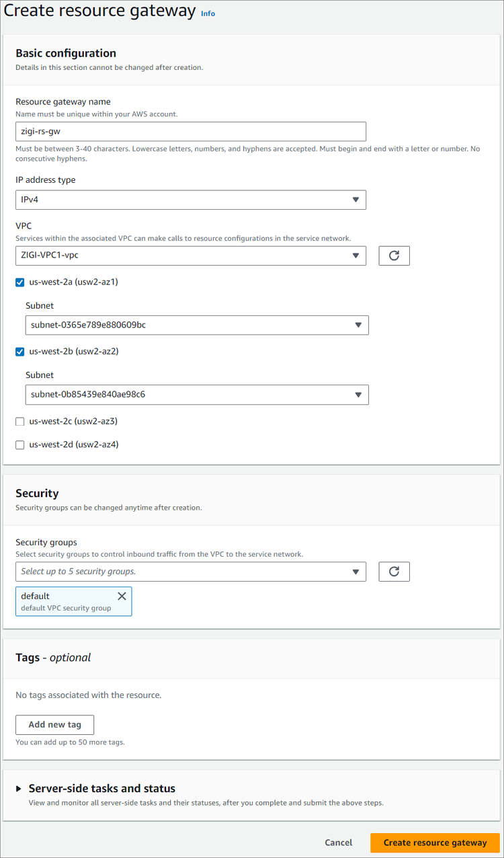Click Create resource gateway button
Screen dimensions: 504x858
point(435,843)
